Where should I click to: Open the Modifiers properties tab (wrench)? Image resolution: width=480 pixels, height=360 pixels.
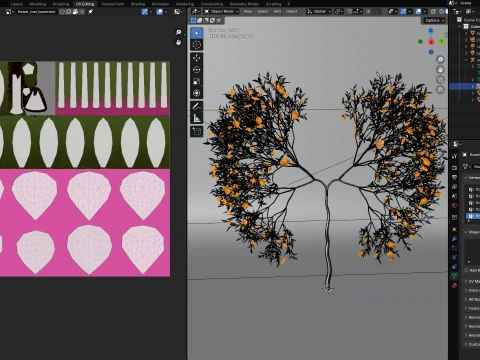pos(454,238)
